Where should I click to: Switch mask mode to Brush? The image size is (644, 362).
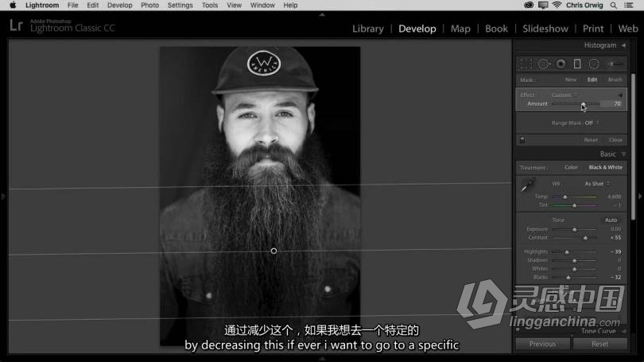(615, 80)
